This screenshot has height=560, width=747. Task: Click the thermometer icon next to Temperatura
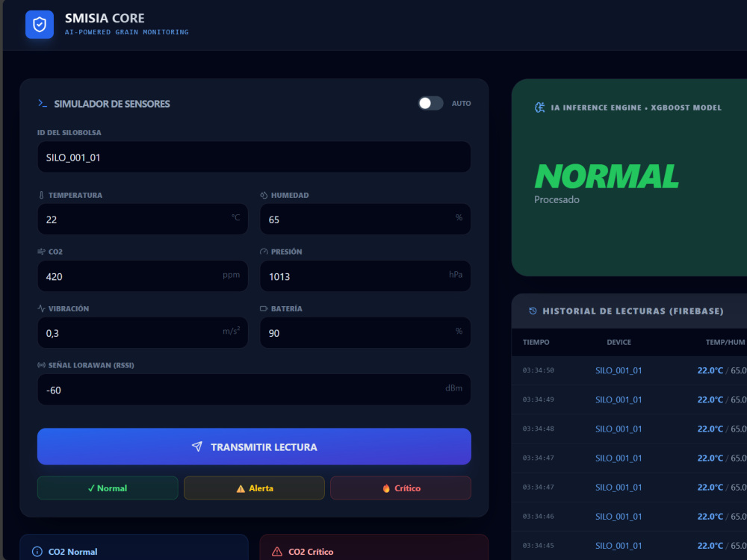pos(41,195)
